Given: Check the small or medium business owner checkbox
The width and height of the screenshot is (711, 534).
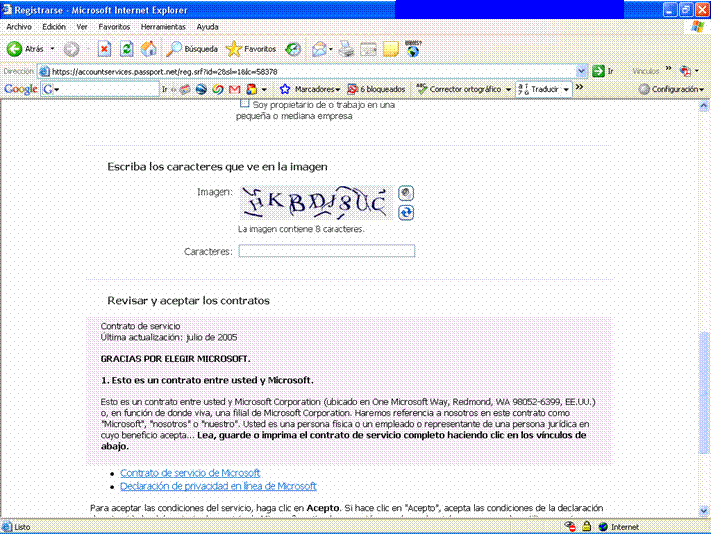Looking at the screenshot, I should pyautogui.click(x=245, y=104).
